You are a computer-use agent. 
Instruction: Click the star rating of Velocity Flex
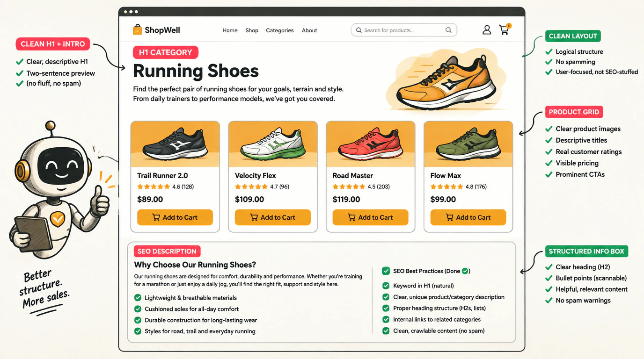pos(251,187)
